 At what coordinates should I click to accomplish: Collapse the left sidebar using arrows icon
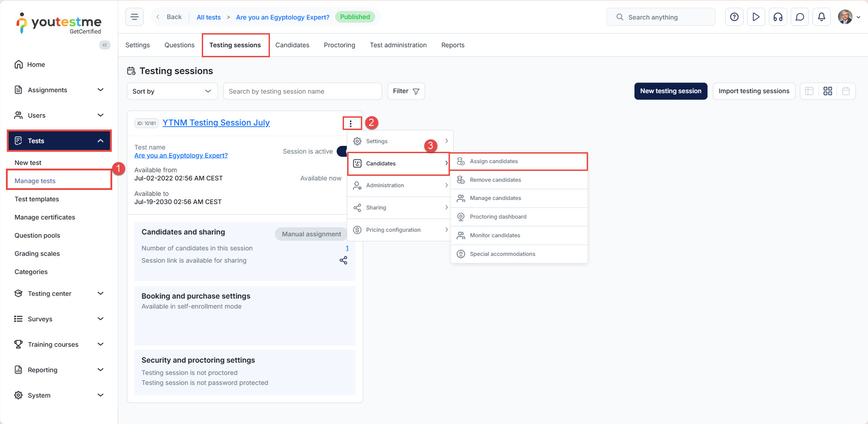coord(105,45)
